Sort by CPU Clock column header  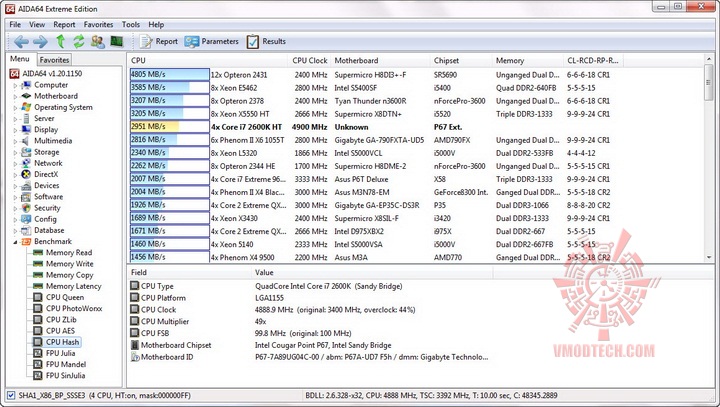[x=309, y=61]
